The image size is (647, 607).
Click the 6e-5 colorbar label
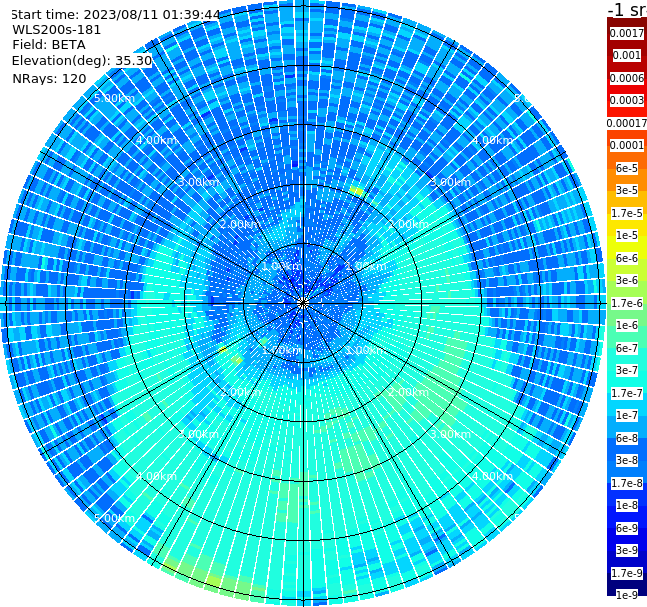click(x=627, y=168)
